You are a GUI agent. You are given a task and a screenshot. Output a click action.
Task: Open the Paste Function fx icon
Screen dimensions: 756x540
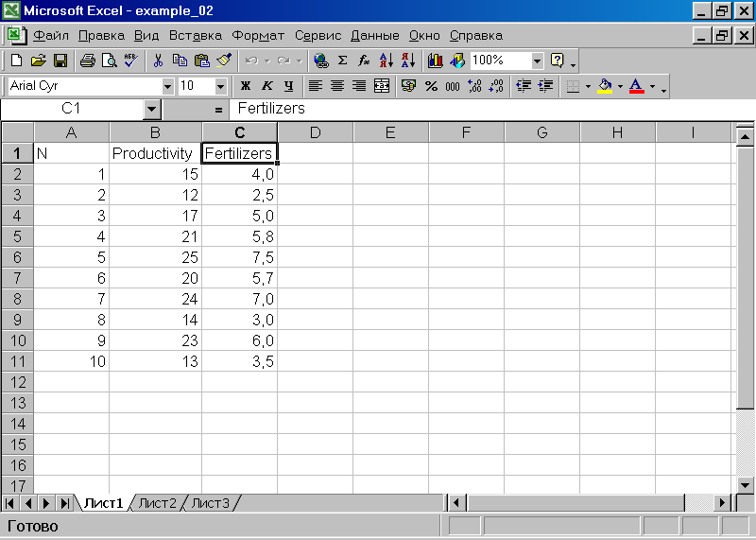point(364,61)
